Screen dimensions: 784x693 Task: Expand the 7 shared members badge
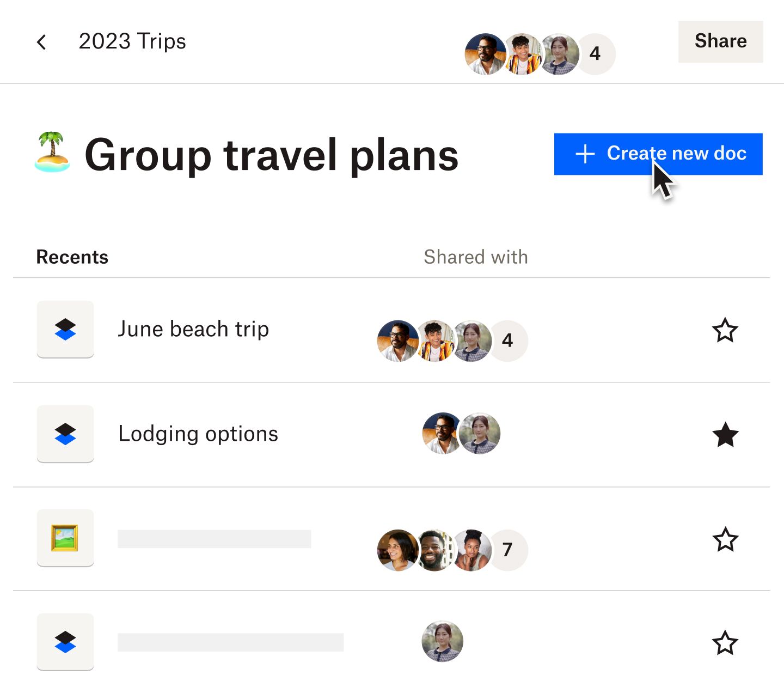(x=508, y=550)
